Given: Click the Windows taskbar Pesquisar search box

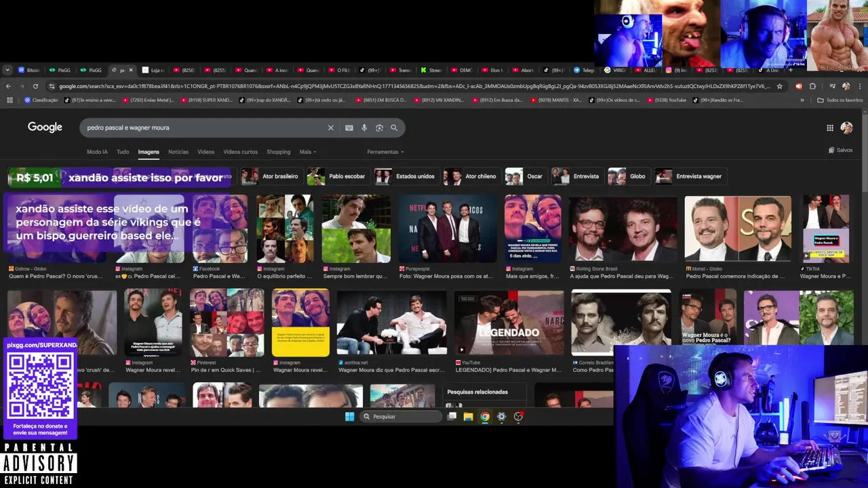Looking at the screenshot, I should point(400,416).
